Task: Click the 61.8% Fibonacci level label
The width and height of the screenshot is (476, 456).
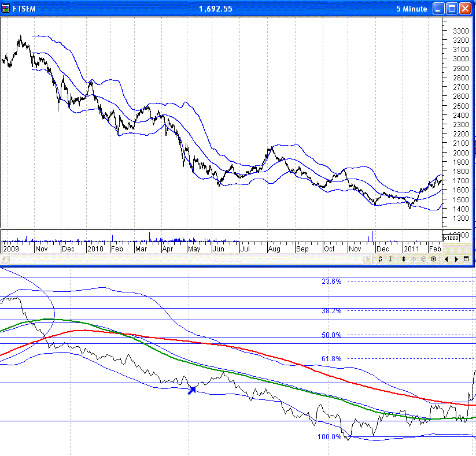Action: 331,359
